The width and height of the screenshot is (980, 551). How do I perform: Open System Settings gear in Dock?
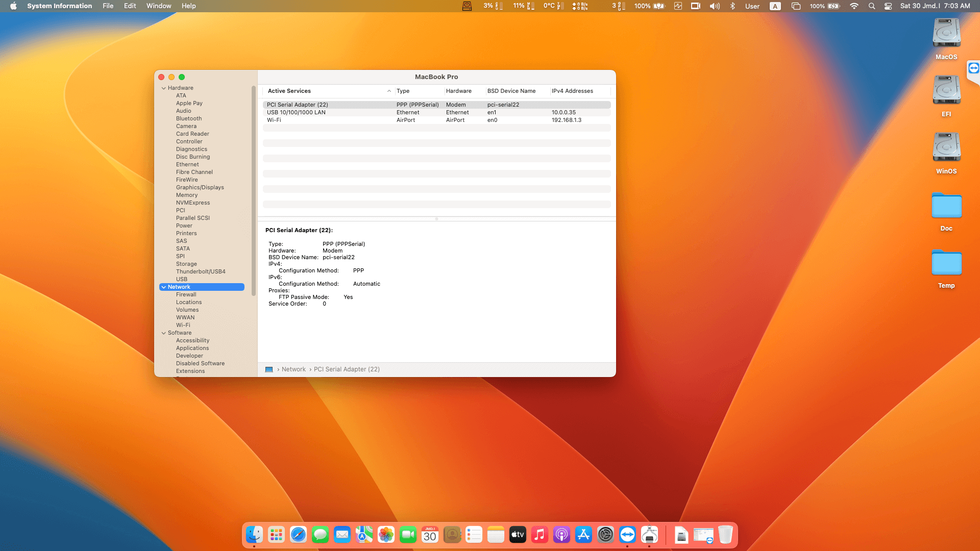(x=605, y=535)
